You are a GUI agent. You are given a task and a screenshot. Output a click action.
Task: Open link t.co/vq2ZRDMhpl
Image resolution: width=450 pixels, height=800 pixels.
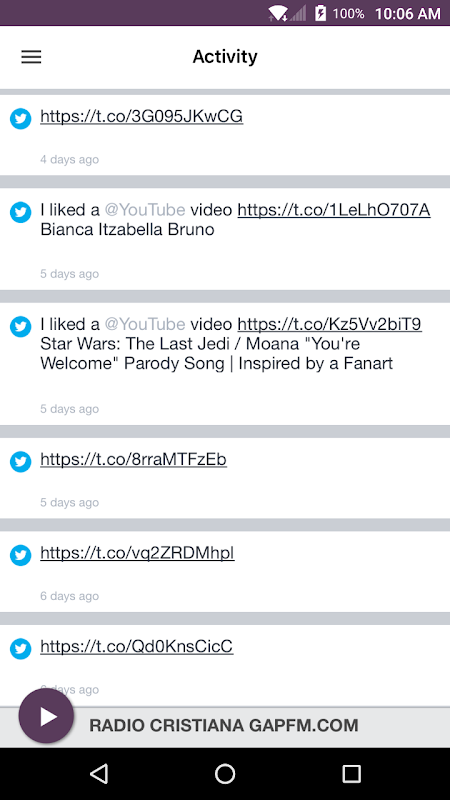(x=137, y=553)
